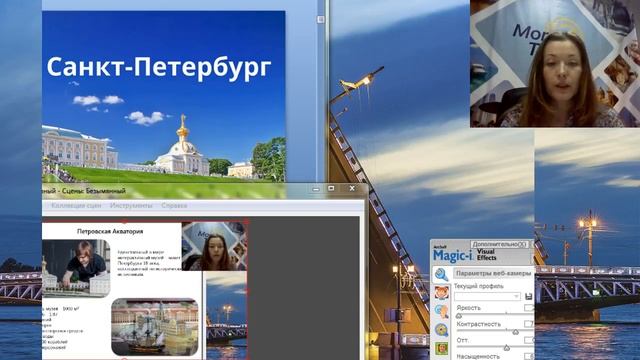
Task: Select the face tracking magnifier icon in Magic-i
Action: pos(441,311)
